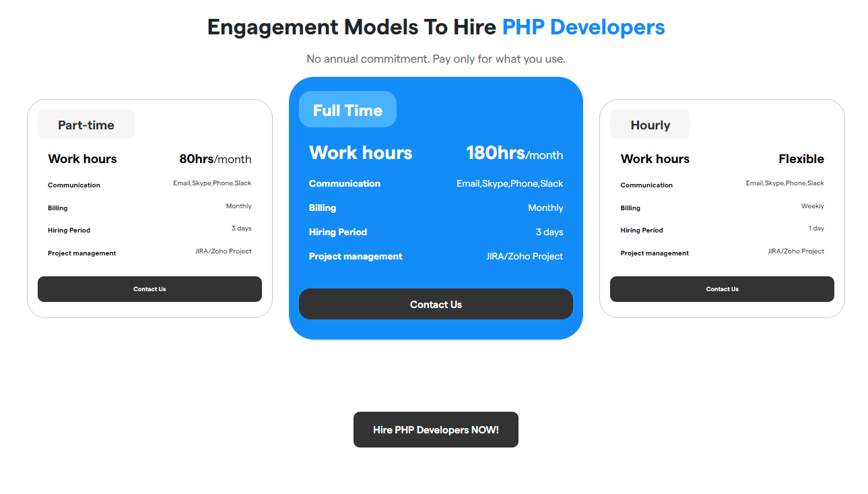Click the Weekly billing value
The height and width of the screenshot is (494, 868).
pyautogui.click(x=813, y=206)
